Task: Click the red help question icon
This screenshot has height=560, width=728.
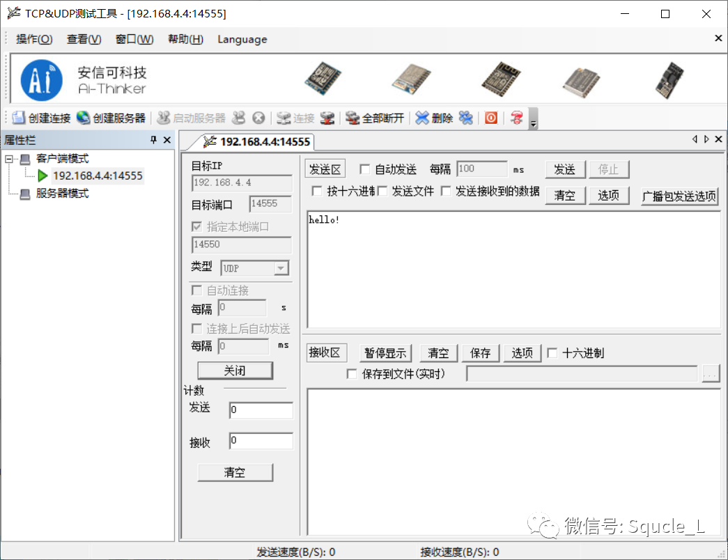Action: tap(516, 118)
